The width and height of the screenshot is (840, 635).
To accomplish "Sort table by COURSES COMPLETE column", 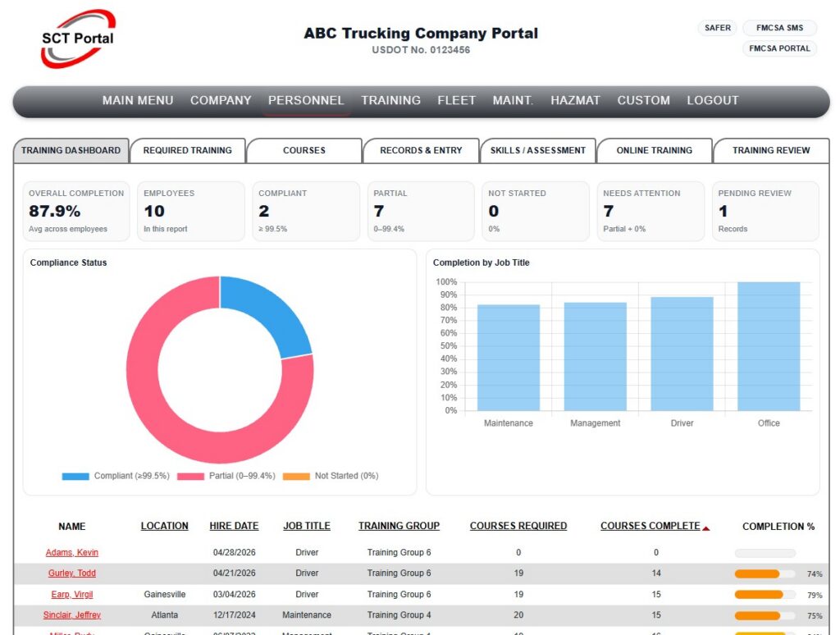I will pyautogui.click(x=650, y=526).
